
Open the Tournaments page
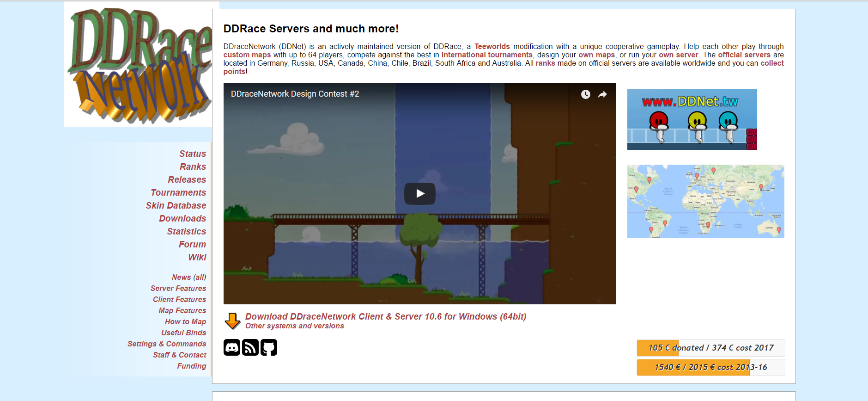tap(178, 192)
